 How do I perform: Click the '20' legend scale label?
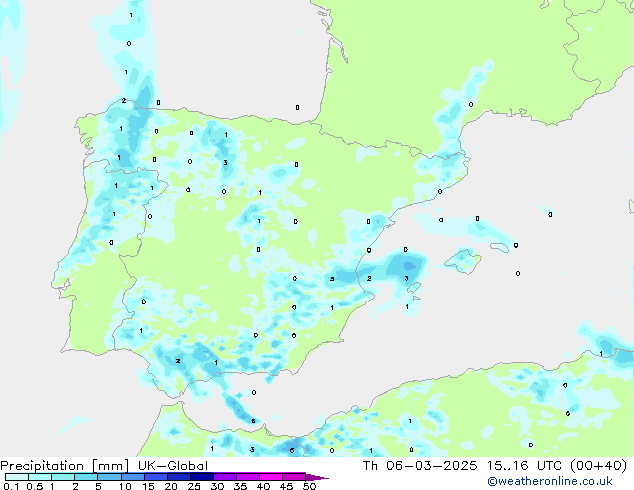pos(171,486)
